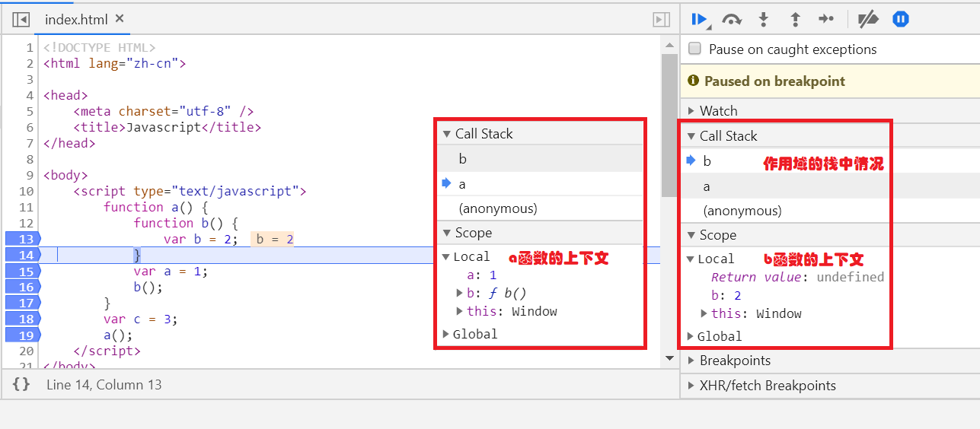Close the index.html tab
The width and height of the screenshot is (980, 429).
tap(120, 18)
